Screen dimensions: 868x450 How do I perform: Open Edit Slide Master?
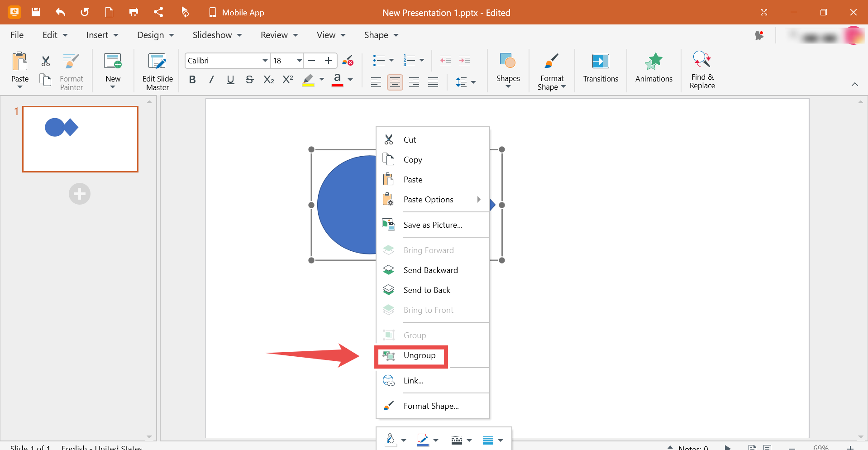coord(157,62)
